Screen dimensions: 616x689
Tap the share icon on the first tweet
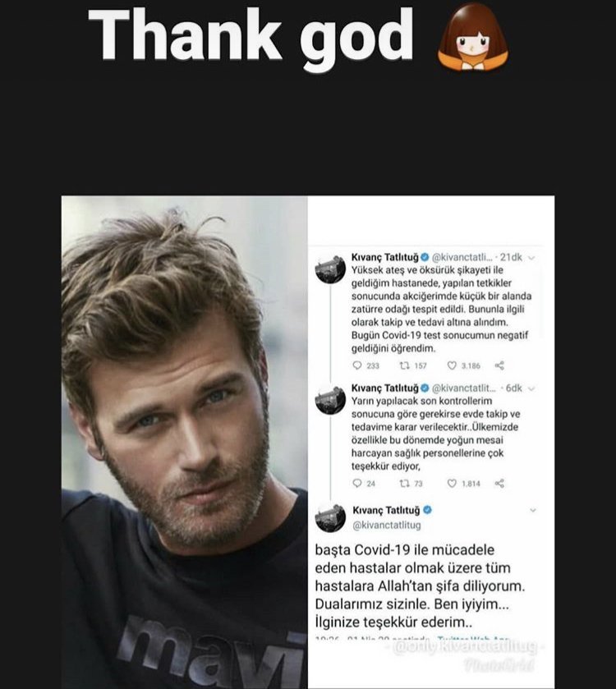499,365
